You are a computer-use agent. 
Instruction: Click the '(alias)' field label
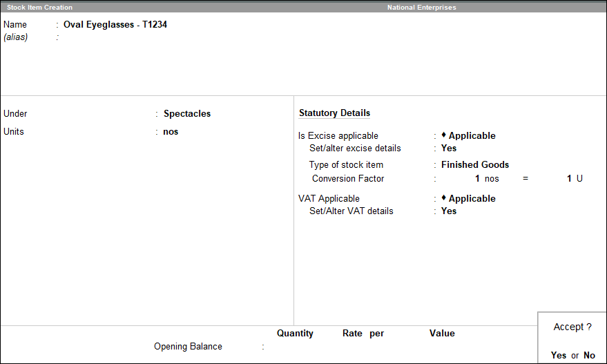coord(15,37)
